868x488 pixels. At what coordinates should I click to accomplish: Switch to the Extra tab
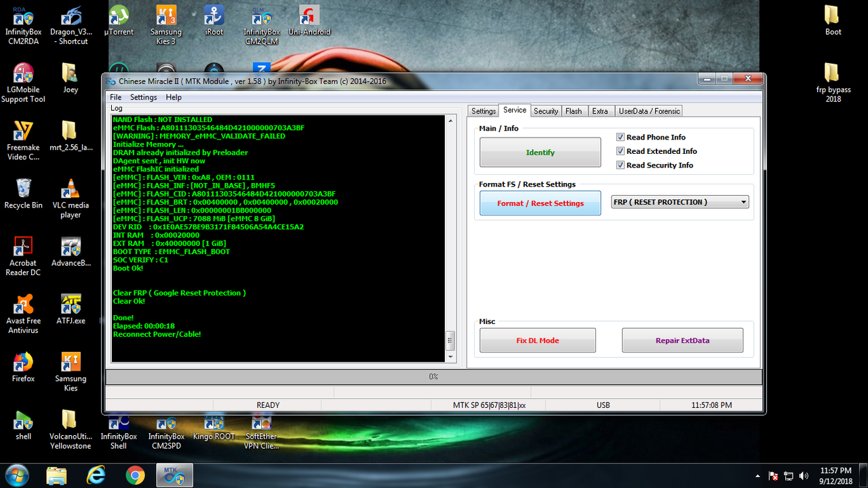pyautogui.click(x=600, y=111)
